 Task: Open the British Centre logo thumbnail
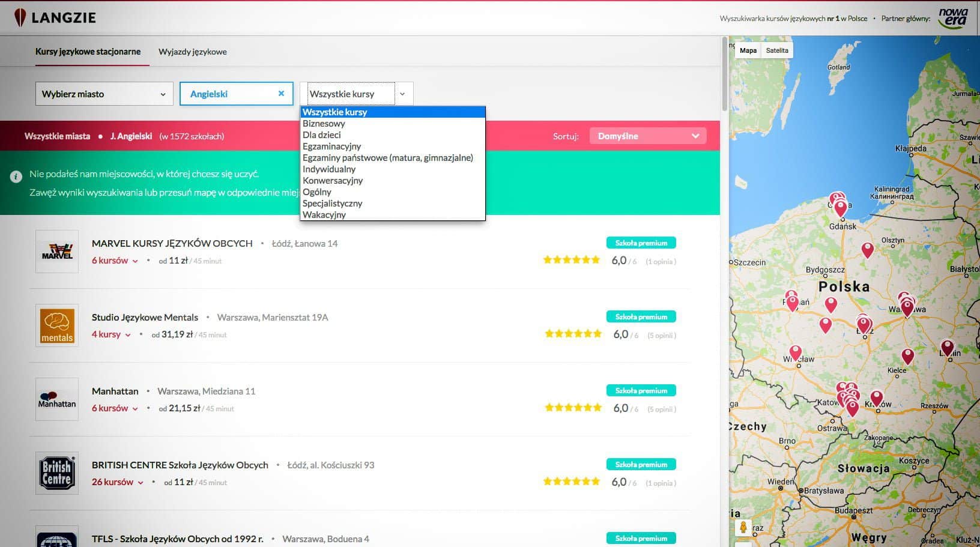click(57, 473)
